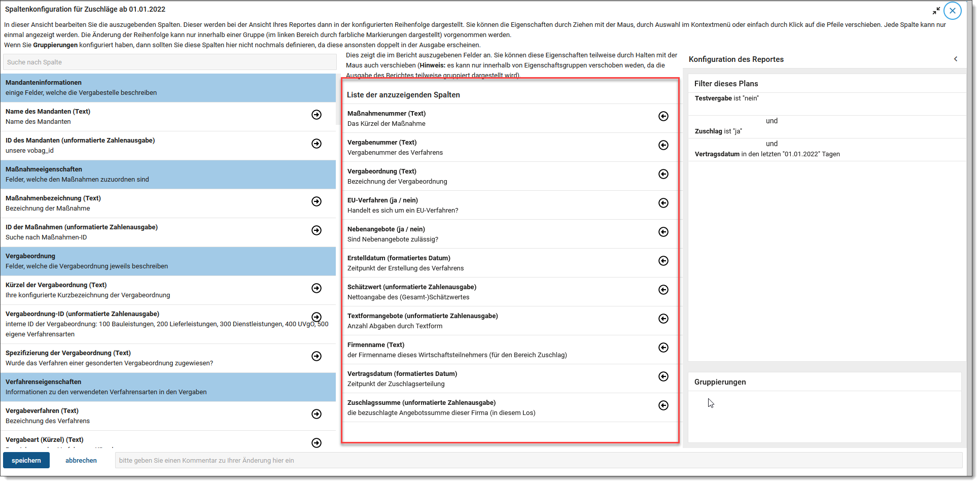Remove 'Nebenangebote' column left arrow
This screenshot has height=484, width=980.
(x=663, y=232)
